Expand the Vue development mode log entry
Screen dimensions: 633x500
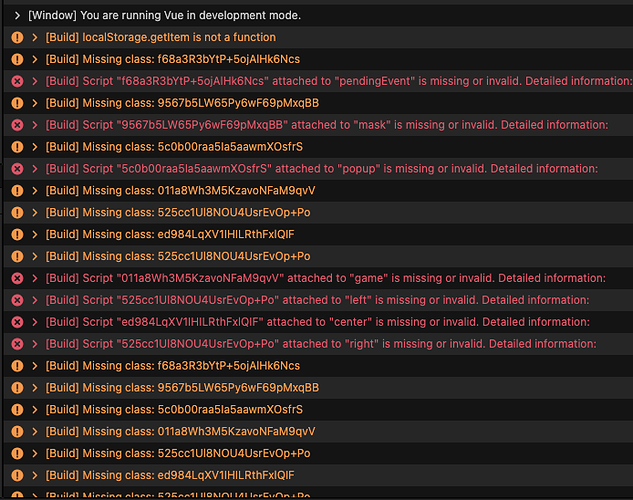[17, 15]
